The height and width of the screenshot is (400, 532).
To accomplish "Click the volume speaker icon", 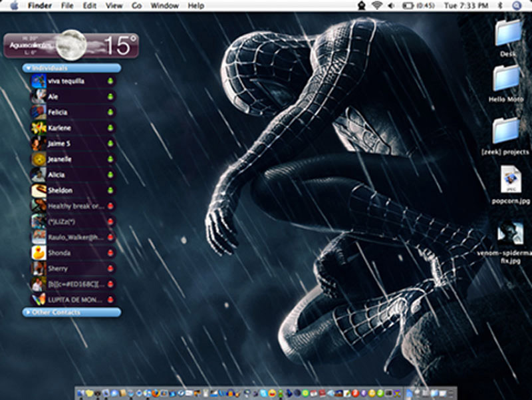I will [391, 5].
